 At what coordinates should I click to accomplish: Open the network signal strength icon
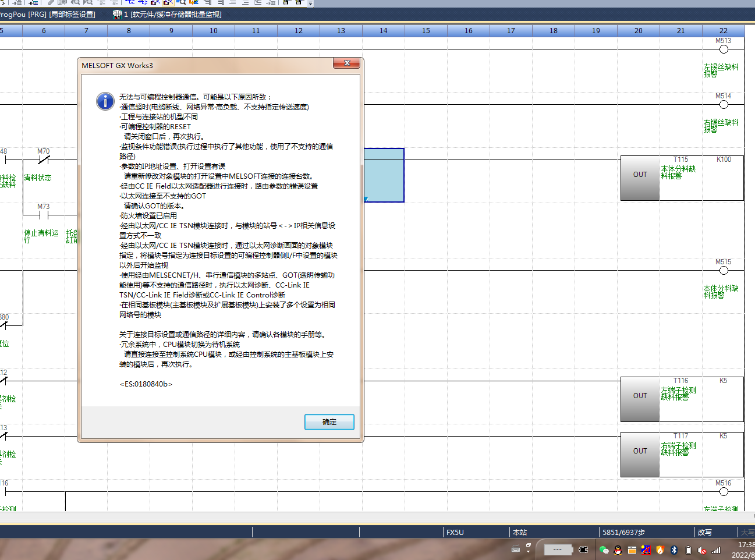716,550
